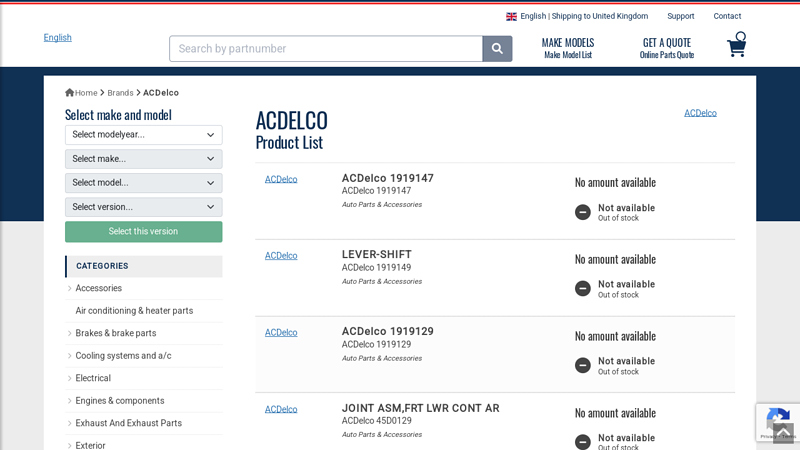Click the not-available icon for JOINT ASM,FRT LWR
The image size is (800, 450).
(x=583, y=442)
